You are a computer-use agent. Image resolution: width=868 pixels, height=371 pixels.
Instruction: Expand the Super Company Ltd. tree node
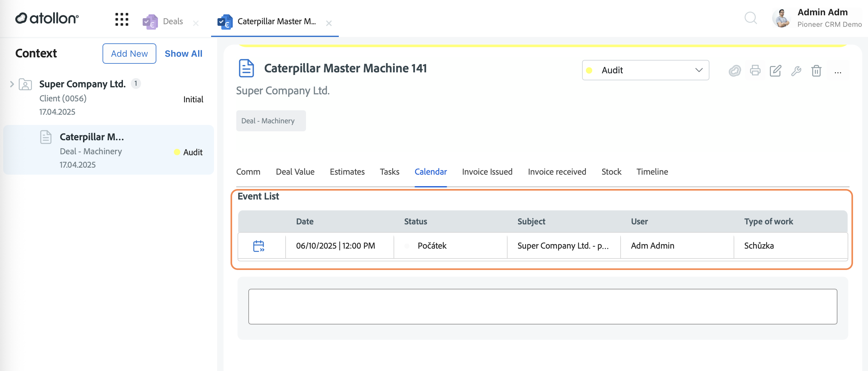coord(12,84)
